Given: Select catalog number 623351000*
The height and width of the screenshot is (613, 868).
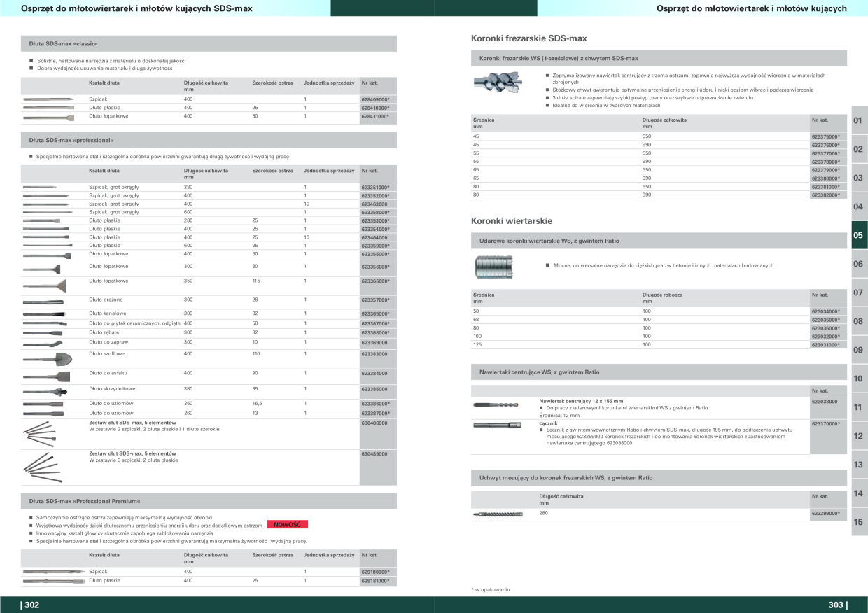Looking at the screenshot, I should click(x=375, y=188).
